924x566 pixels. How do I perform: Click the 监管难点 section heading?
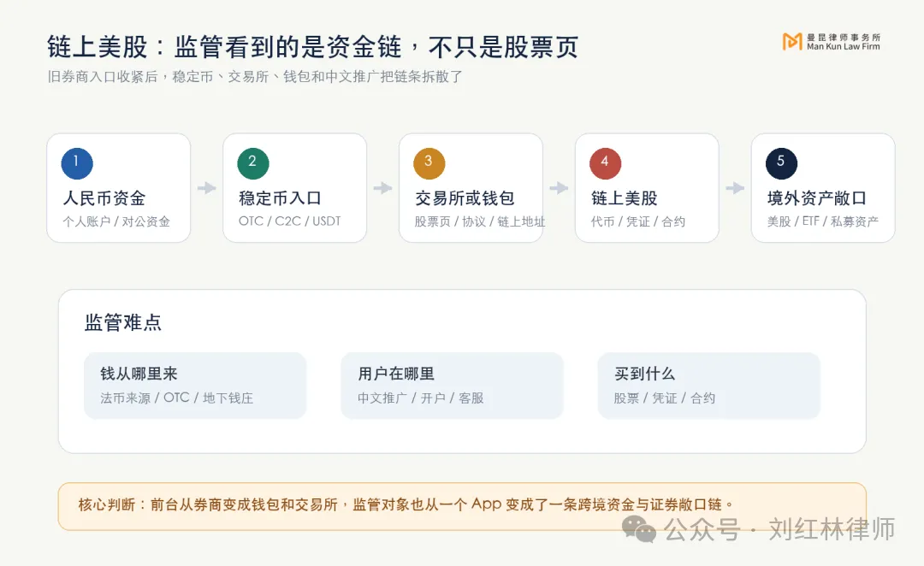coord(122,322)
